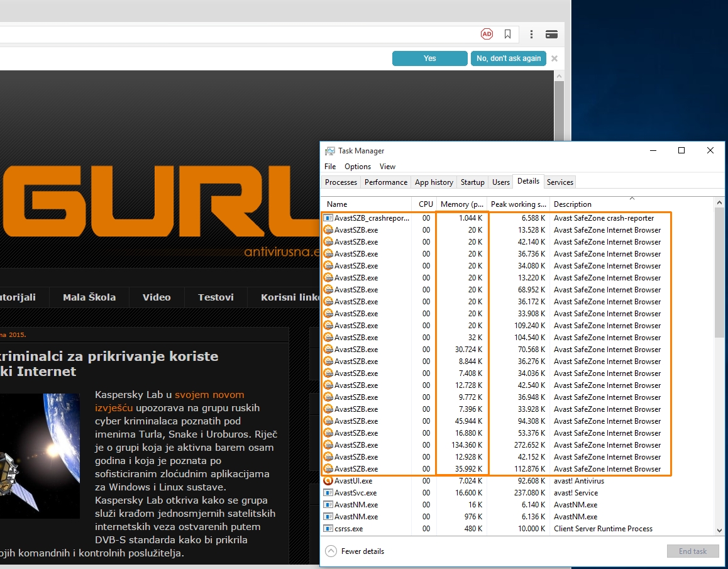Select the AvastSvc.exe process row
728x569 pixels.
coord(356,493)
